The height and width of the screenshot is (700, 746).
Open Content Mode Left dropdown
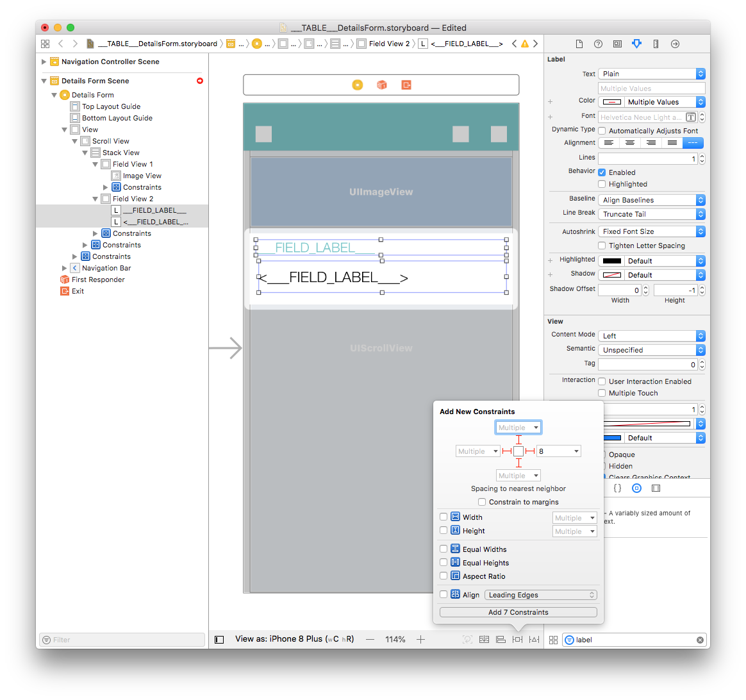[x=651, y=336]
